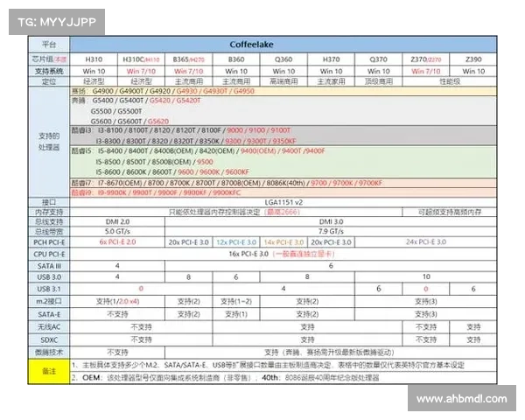This screenshot has height=420, width=525.
Task: Select the H370 chipset header
Action: pyautogui.click(x=331, y=59)
